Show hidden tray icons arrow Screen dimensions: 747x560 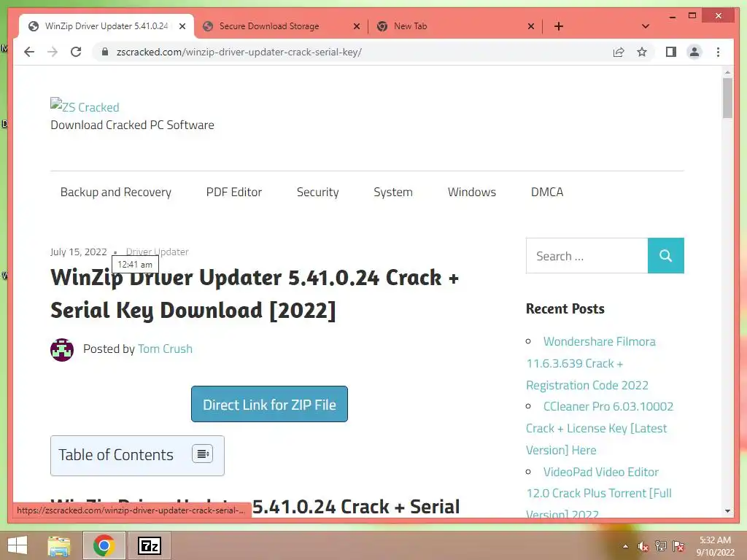click(625, 546)
